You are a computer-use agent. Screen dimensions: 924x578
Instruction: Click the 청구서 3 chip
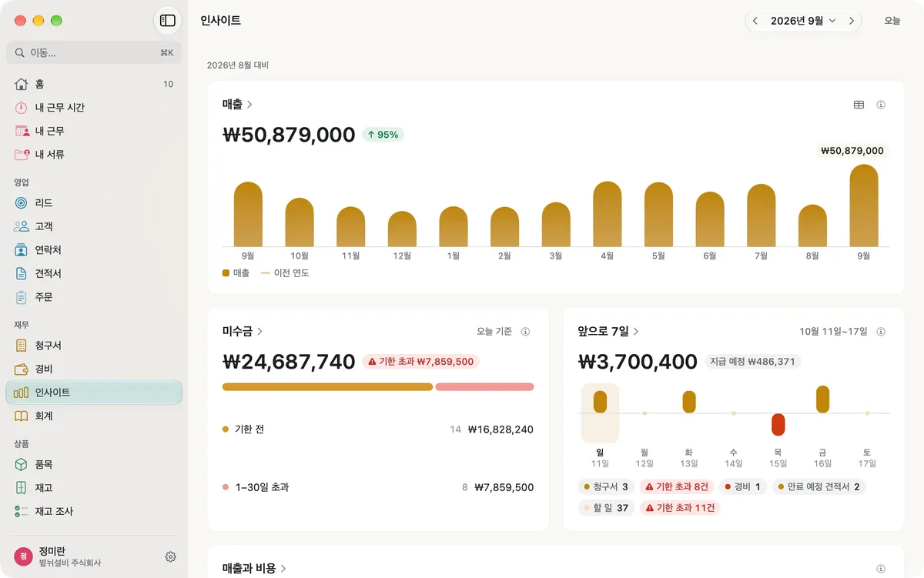[606, 487]
